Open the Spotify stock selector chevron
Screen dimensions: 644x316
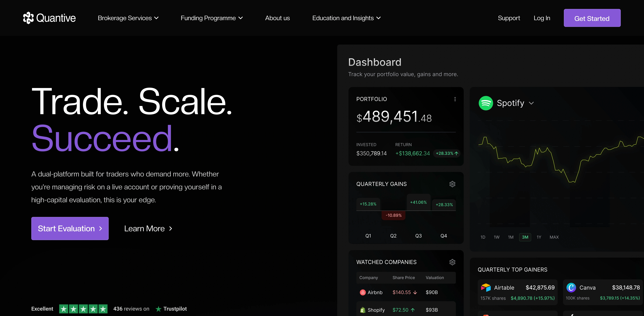coord(531,103)
